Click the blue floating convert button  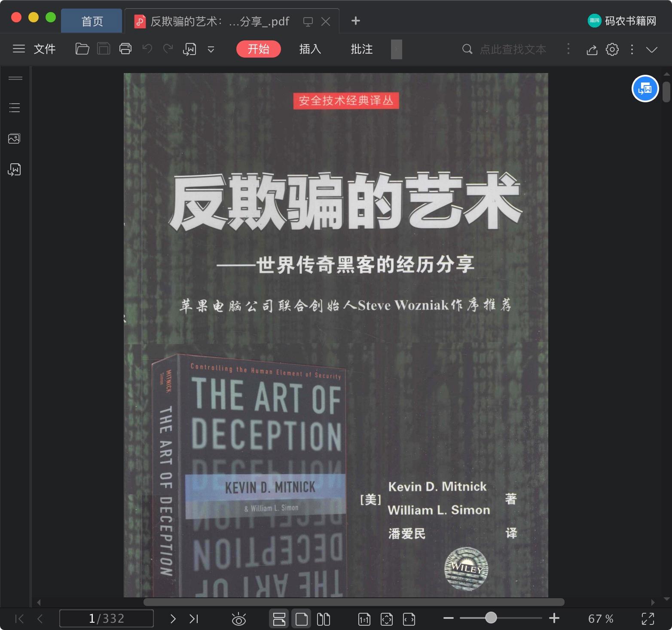pos(645,89)
